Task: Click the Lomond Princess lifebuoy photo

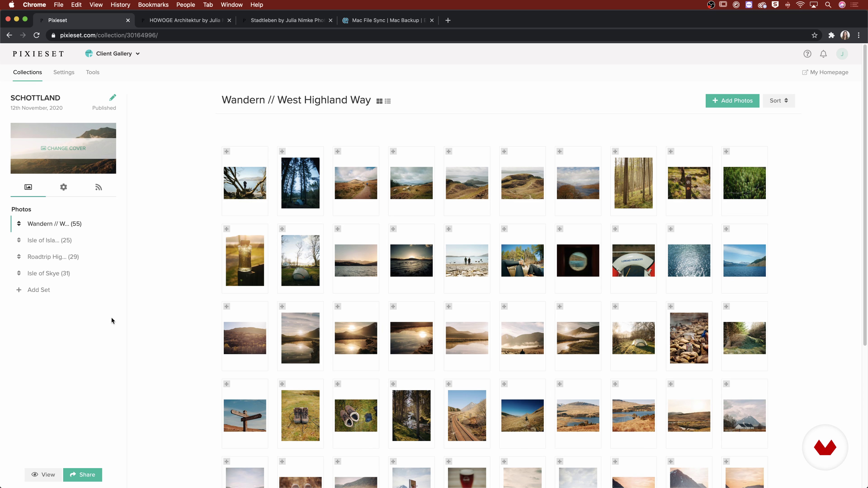Action: coord(633,261)
